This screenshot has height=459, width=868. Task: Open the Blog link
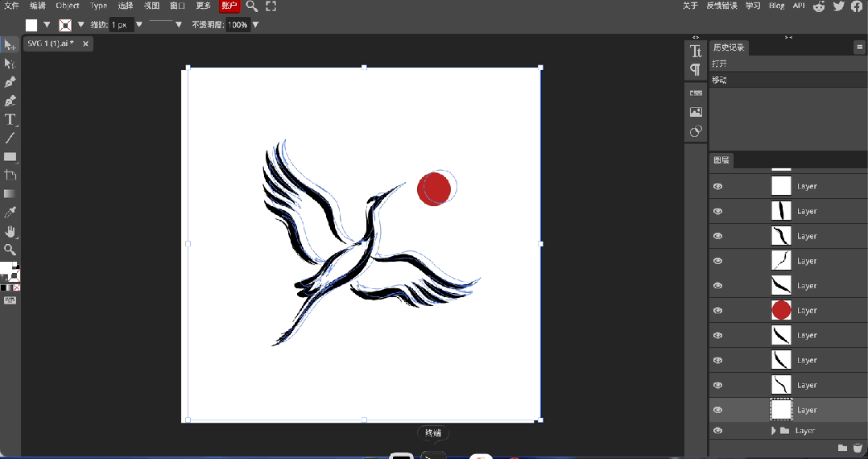pyautogui.click(x=777, y=6)
